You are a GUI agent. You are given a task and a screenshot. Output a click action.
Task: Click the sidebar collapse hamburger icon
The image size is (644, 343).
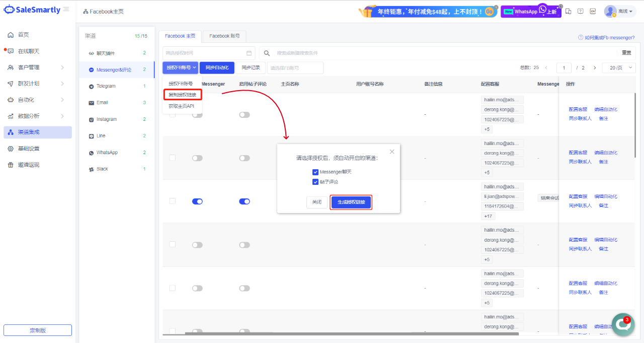click(x=66, y=10)
